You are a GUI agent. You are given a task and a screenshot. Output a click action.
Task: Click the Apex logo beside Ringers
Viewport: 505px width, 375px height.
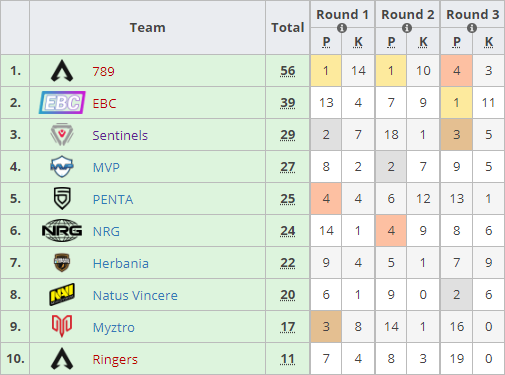(x=62, y=359)
